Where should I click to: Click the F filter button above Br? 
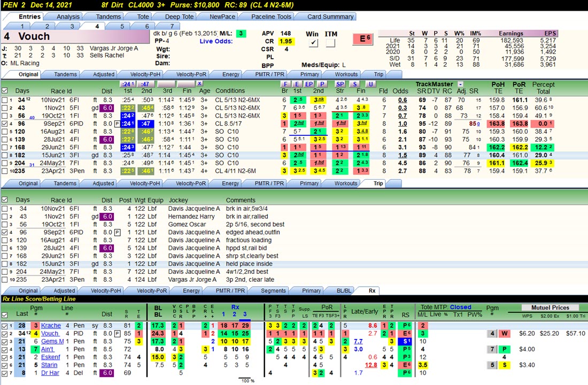[x=285, y=84]
